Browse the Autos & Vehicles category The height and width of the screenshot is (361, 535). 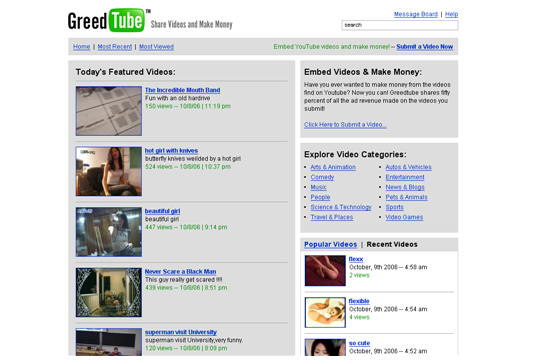408,167
